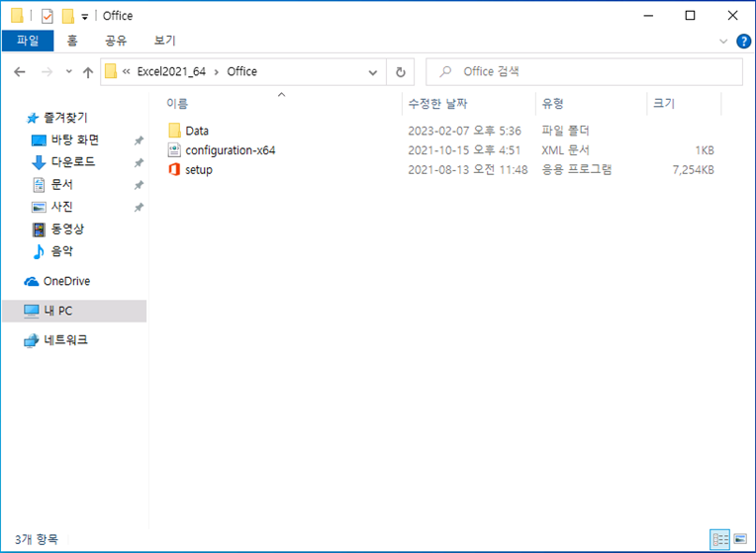Viewport: 756px width, 553px height.
Task: Switch to large thumbnails view icon
Action: tap(740, 539)
